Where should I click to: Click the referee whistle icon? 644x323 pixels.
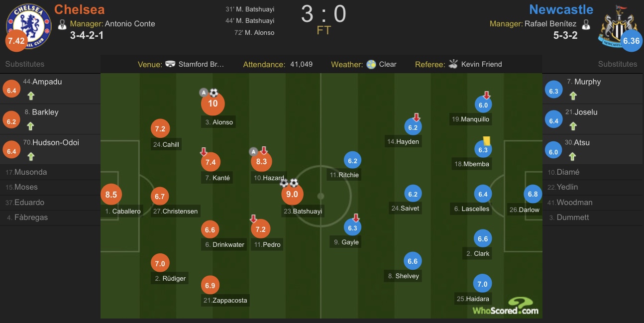point(453,64)
